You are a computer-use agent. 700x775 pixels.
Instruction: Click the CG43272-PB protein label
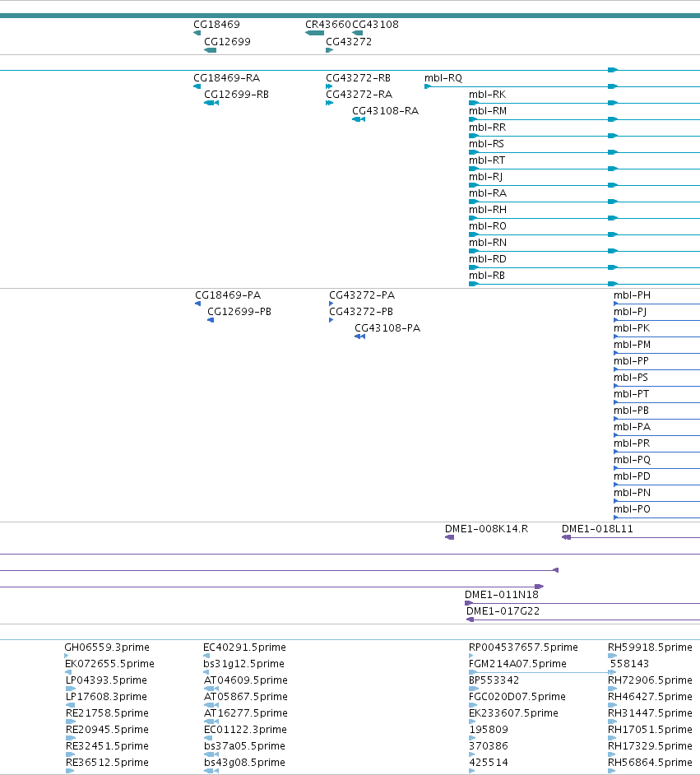click(360, 311)
